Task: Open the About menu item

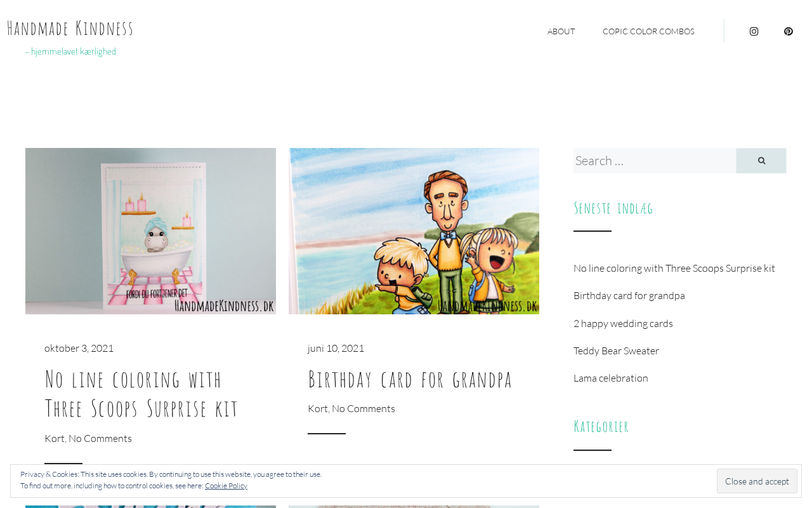Action: 561,31
